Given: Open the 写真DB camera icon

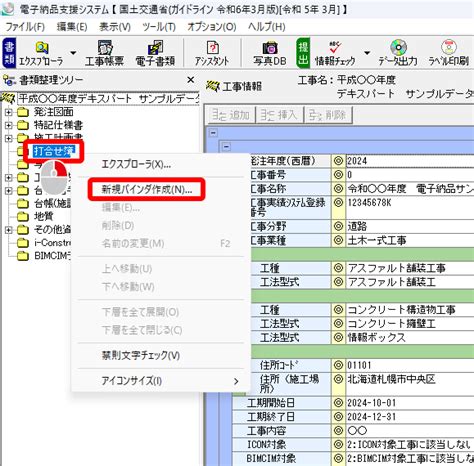Looking at the screenshot, I should [270, 53].
